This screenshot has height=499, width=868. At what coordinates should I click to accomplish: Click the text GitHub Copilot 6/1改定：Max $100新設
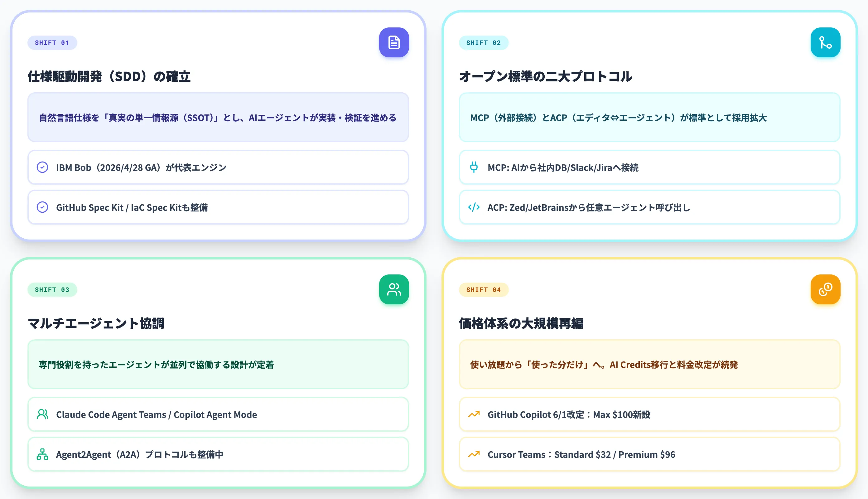pos(569,414)
